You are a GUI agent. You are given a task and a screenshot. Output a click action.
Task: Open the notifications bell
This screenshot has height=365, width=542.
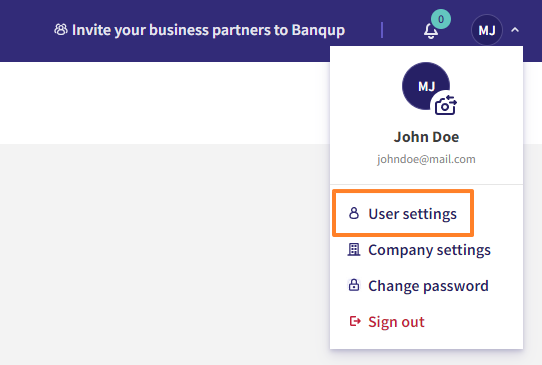coord(431,31)
